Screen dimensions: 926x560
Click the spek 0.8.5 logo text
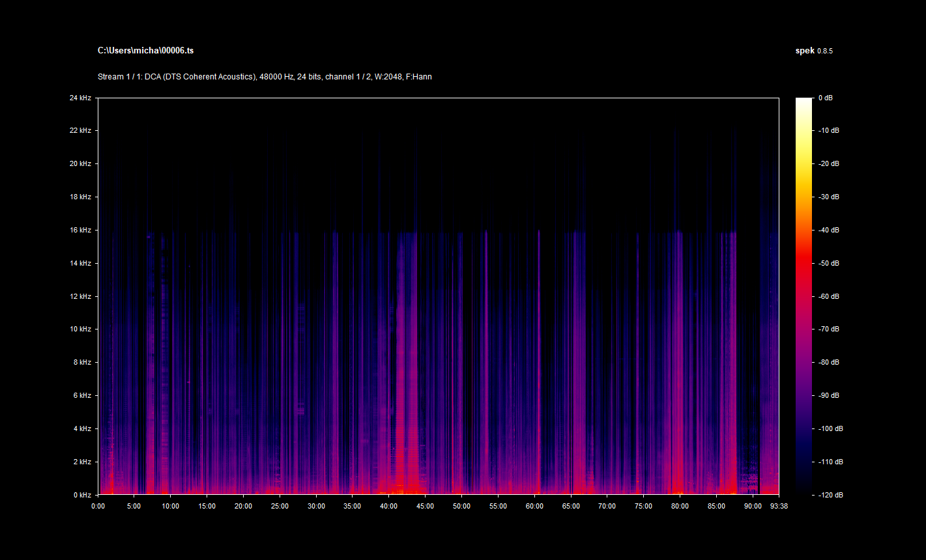tap(813, 51)
